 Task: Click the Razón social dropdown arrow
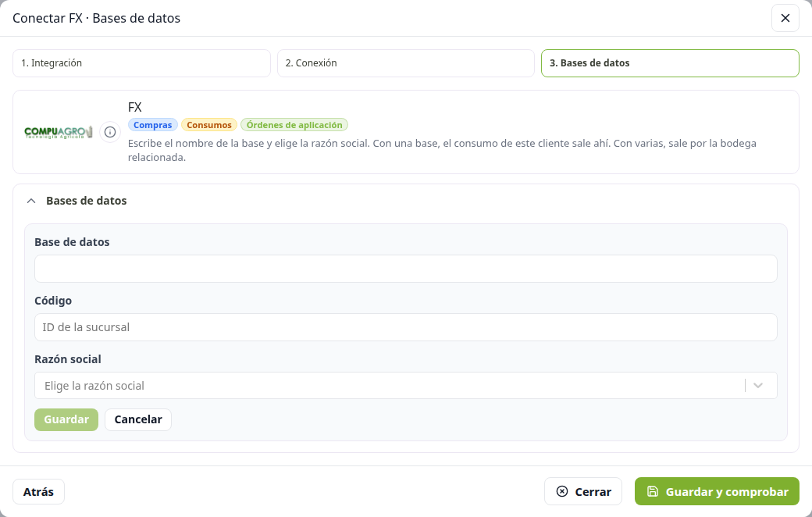758,386
